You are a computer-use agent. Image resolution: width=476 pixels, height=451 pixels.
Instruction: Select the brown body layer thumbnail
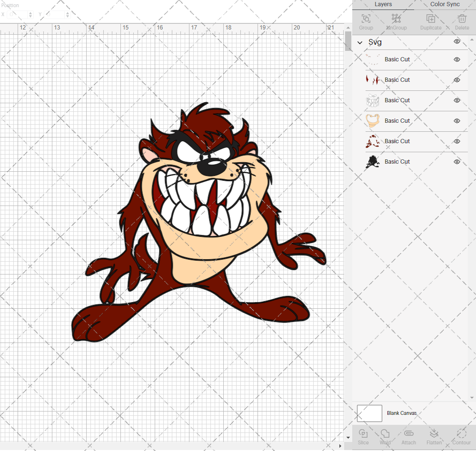373,141
